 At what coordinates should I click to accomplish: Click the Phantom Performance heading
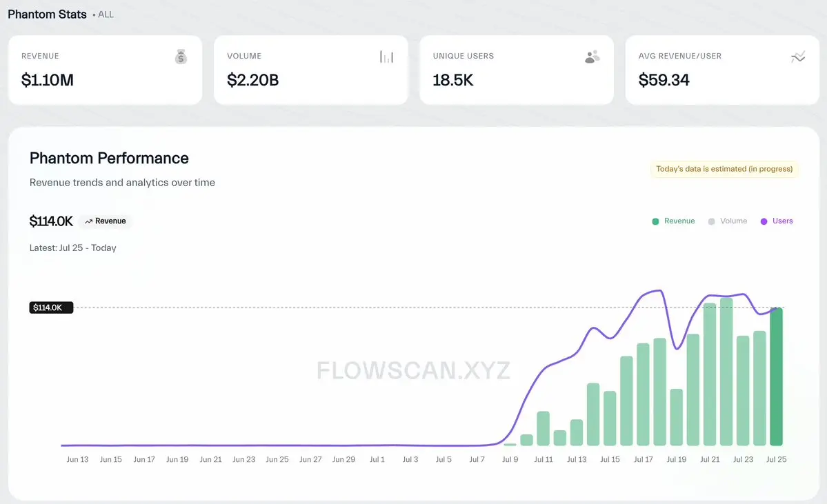coord(109,158)
